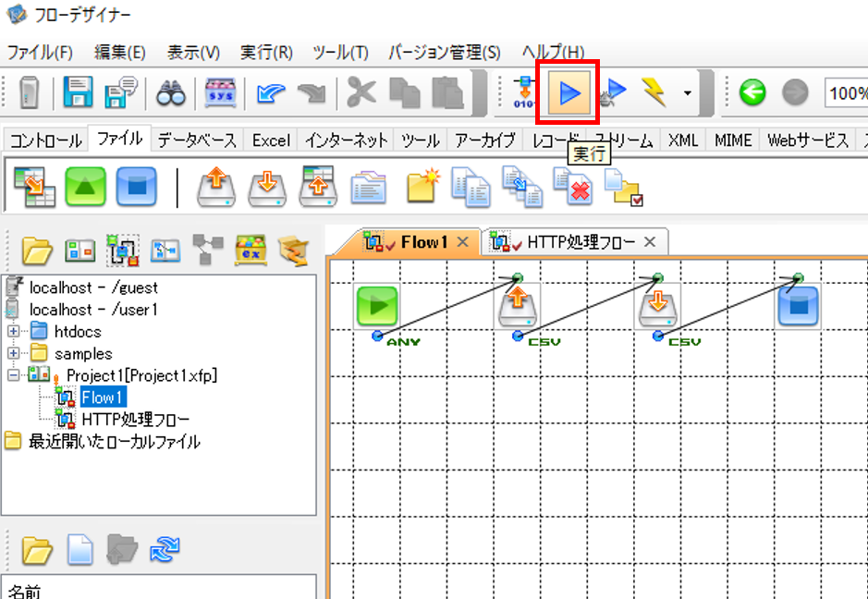The height and width of the screenshot is (599, 868).
Task: Open dropdown arrow next to lightning icon
Action: (687, 93)
